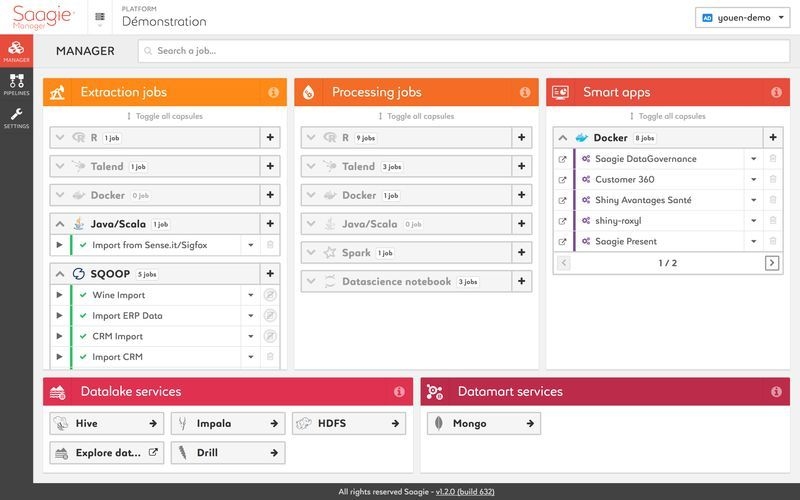
Task: Collapse the Java/Scala extraction capsule
Action: point(60,223)
